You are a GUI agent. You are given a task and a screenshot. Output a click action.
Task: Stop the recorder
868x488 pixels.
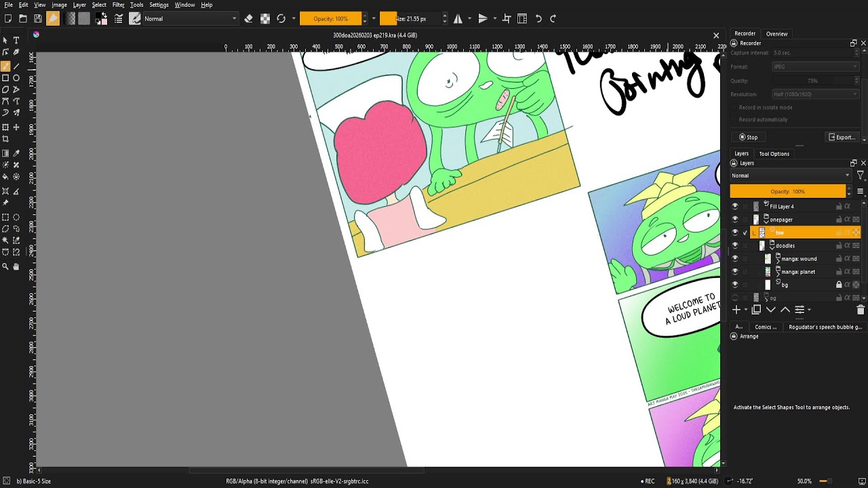(749, 138)
